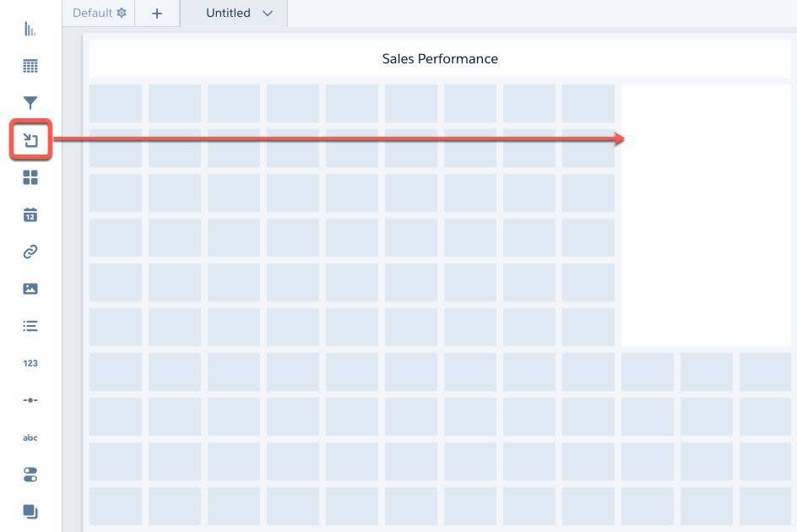The width and height of the screenshot is (797, 532).
Task: Click the Range slider widget icon
Action: (30, 400)
